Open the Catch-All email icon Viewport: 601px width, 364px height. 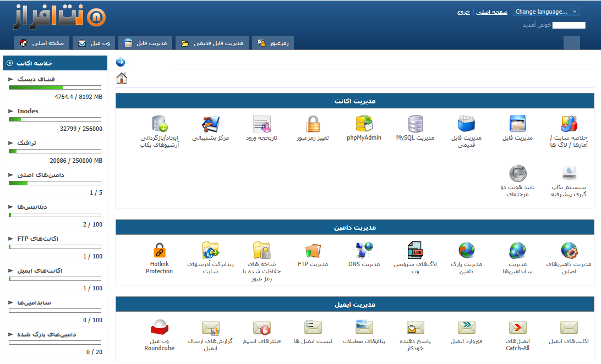517,328
